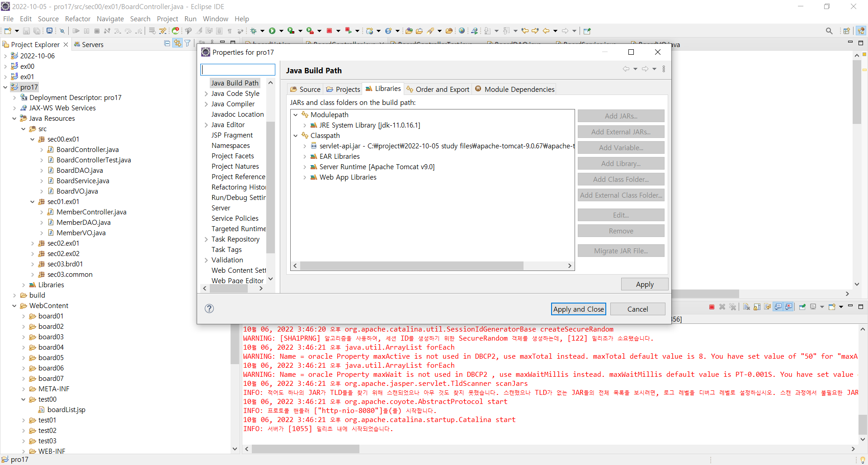The width and height of the screenshot is (868, 465).
Task: Toggle Show Whitespace Characters pilcrow icon
Action: (230, 31)
